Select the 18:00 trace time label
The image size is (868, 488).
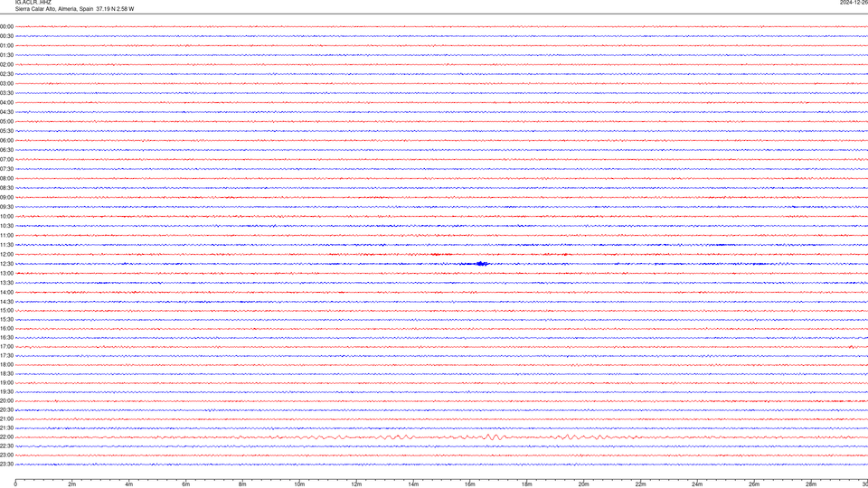(x=6, y=364)
